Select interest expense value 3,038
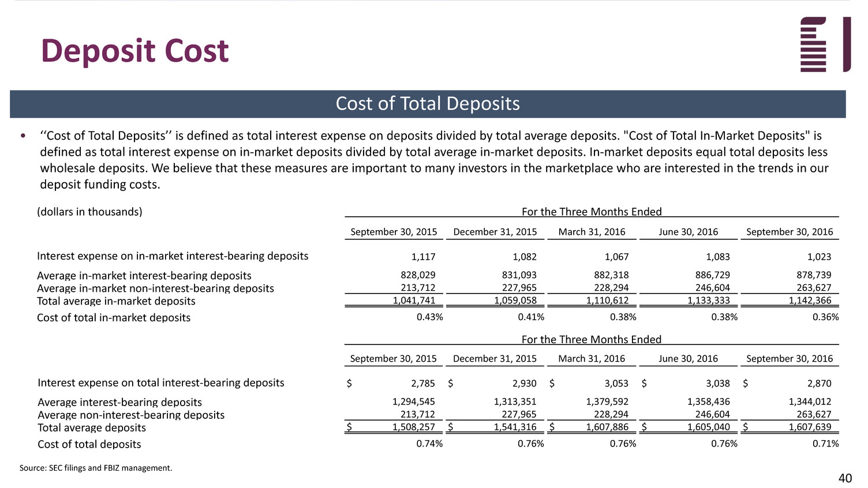The width and height of the screenshot is (868, 488). [718, 384]
